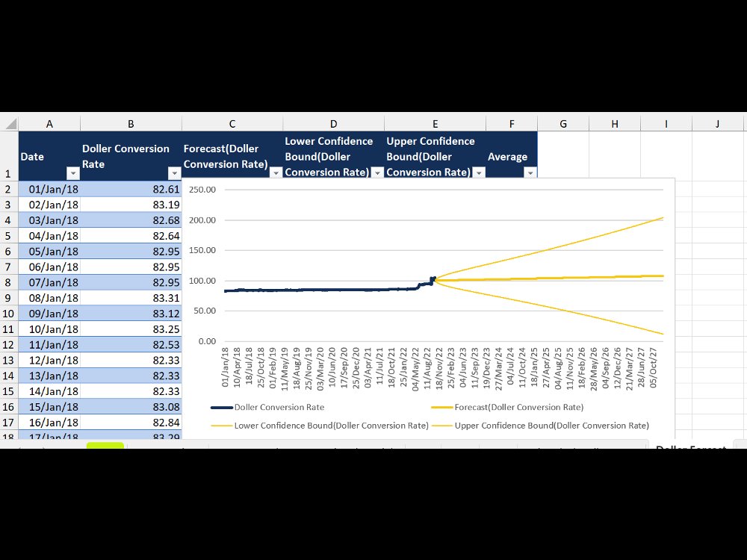Select column F header
The width and height of the screenshot is (747, 560).
coord(512,124)
